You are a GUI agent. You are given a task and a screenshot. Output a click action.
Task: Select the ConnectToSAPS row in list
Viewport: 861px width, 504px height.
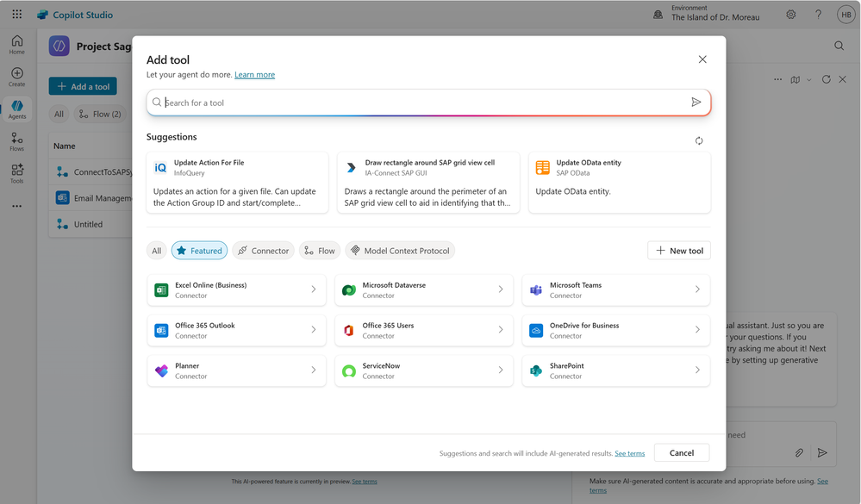tap(90, 171)
